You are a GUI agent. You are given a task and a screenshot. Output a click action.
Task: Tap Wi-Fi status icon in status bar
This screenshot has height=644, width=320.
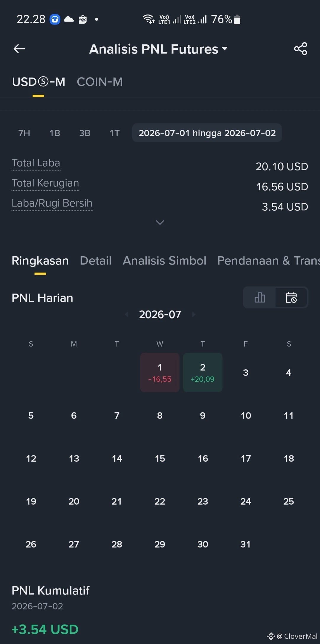pyautogui.click(x=148, y=19)
